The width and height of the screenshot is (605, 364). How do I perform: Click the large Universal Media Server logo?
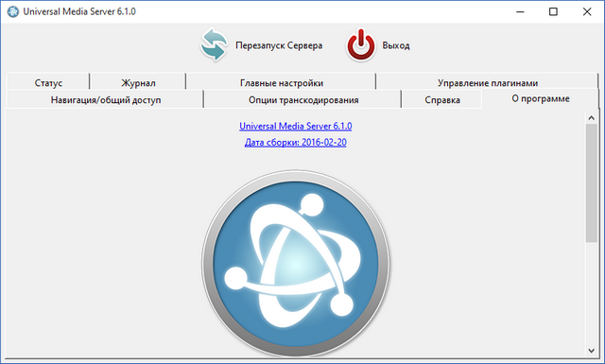(296, 264)
